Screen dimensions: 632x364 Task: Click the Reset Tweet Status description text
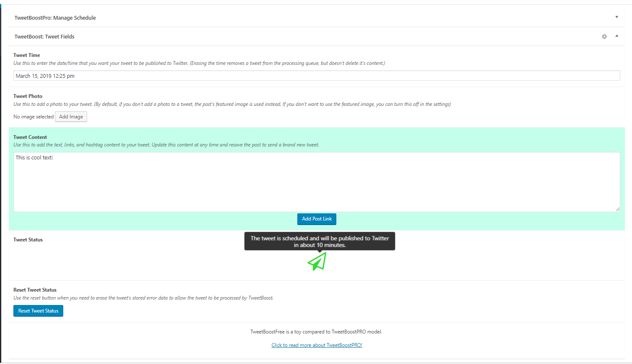point(144,298)
